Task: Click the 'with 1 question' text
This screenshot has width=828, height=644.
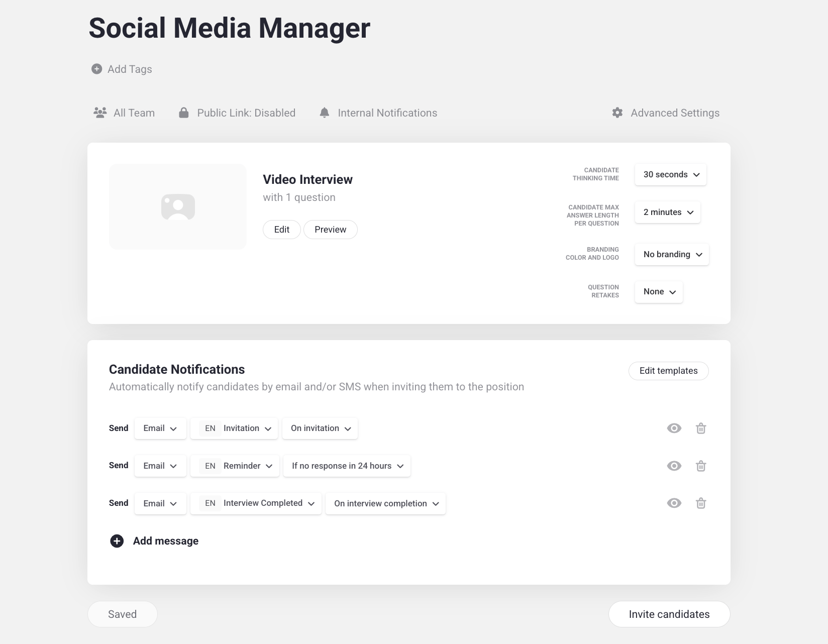Action: pyautogui.click(x=299, y=197)
